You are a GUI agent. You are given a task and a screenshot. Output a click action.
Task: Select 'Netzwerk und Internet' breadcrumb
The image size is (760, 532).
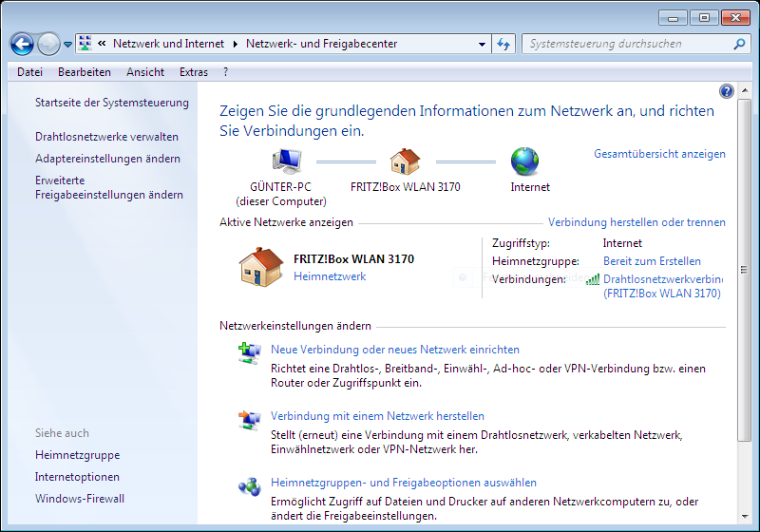(x=169, y=44)
